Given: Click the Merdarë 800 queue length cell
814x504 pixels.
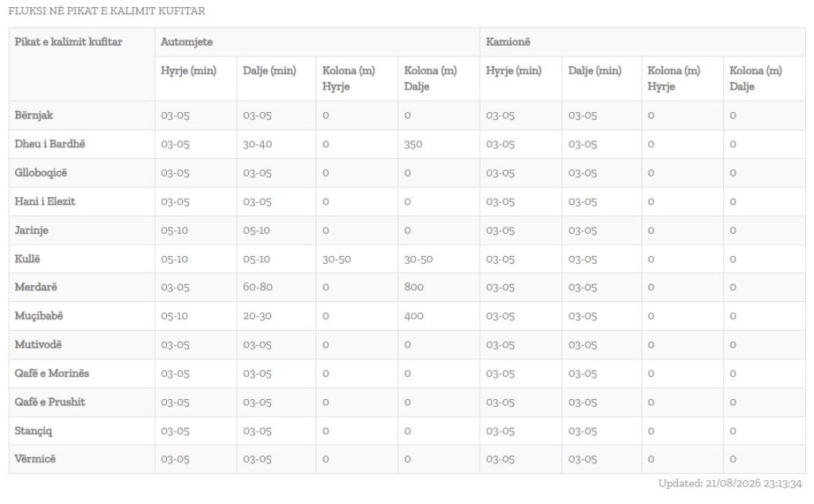Looking at the screenshot, I should 413,287.
